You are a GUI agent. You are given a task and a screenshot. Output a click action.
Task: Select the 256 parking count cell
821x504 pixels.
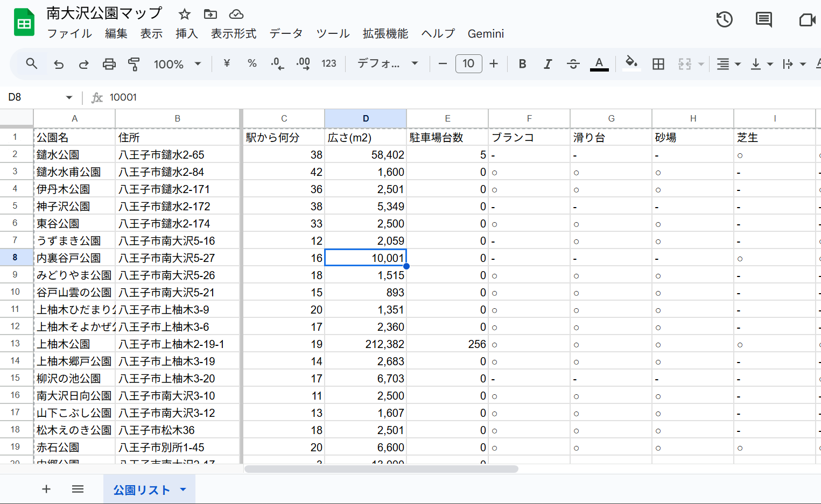(x=447, y=344)
